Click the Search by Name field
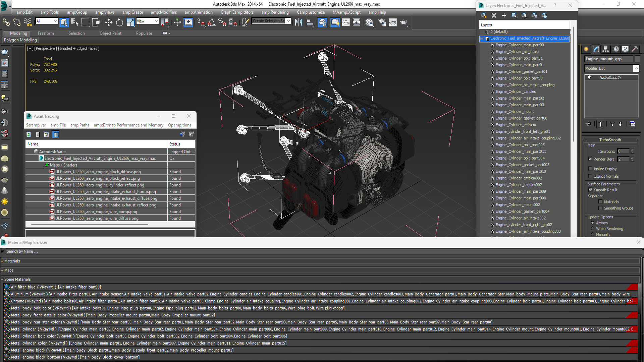The height and width of the screenshot is (362, 644). (x=321, y=251)
